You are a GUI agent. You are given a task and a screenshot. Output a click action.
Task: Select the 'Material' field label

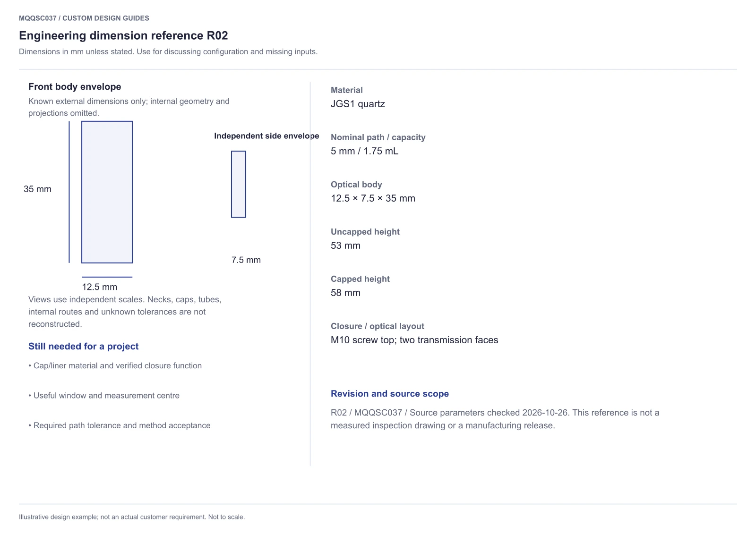point(347,90)
